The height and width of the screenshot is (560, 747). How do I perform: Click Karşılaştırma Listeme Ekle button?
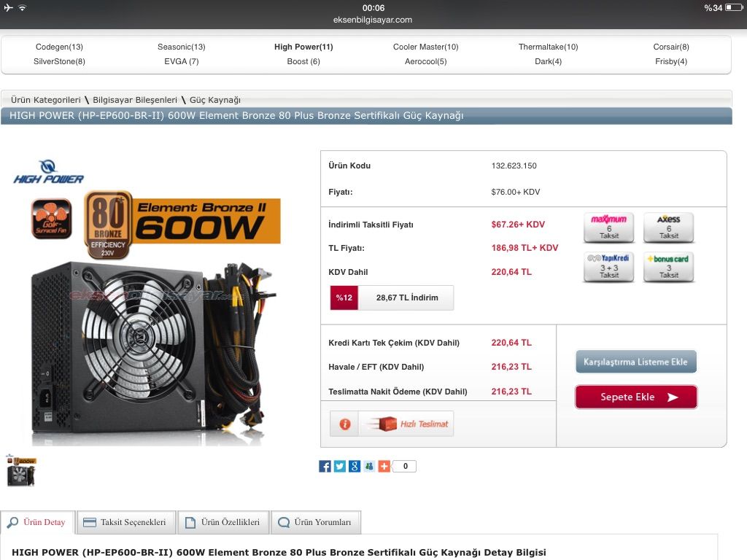coord(636,362)
